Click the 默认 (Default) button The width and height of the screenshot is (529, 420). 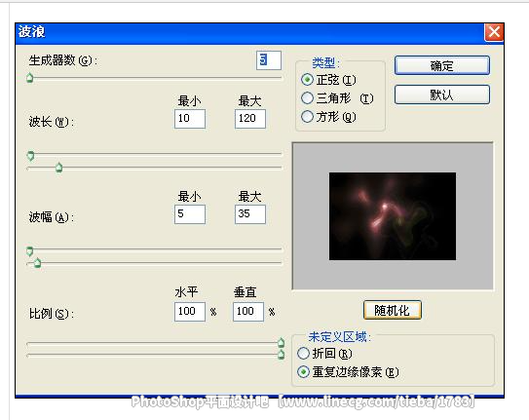(x=441, y=95)
